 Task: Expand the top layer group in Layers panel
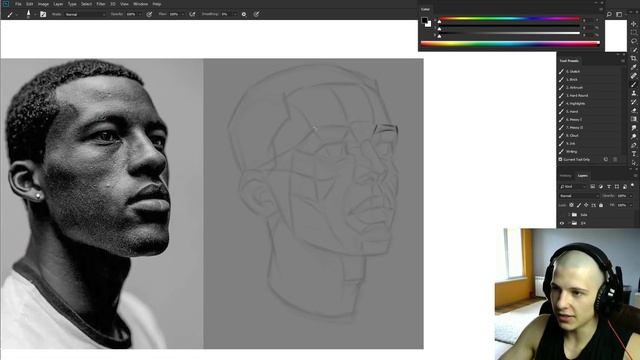[569, 215]
